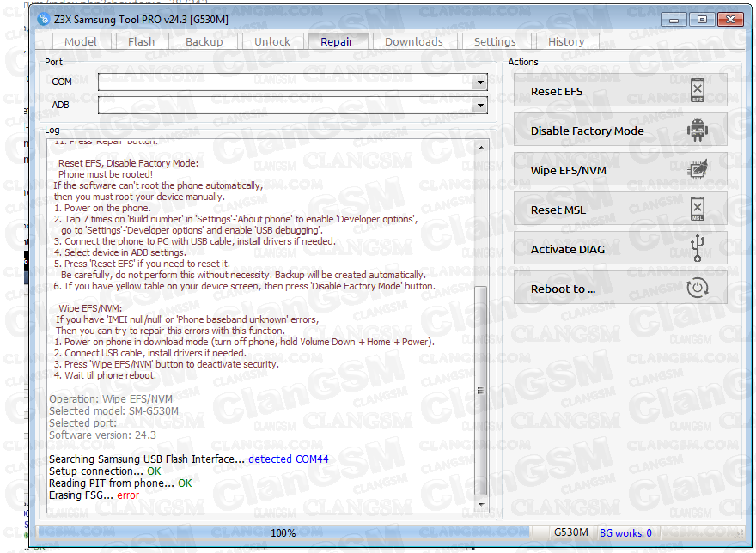This screenshot has height=553, width=756.
Task: Click the 'Erasing FSG... error' log line
Action: 94,495
